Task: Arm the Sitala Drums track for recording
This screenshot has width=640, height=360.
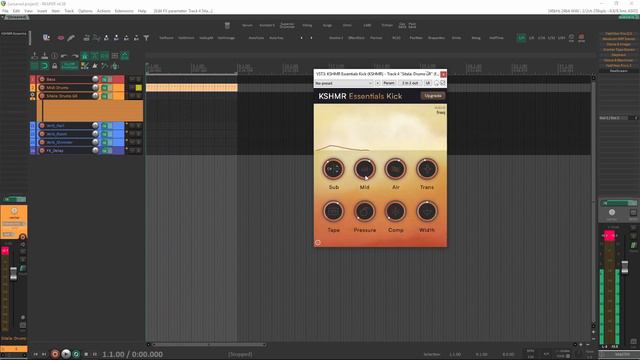Action: click(42, 96)
